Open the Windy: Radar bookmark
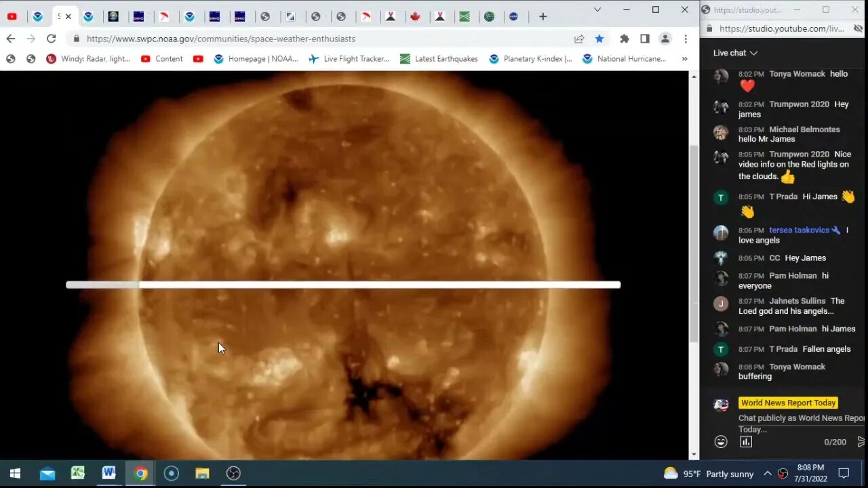Screen dimensions: 868x488 coord(88,59)
